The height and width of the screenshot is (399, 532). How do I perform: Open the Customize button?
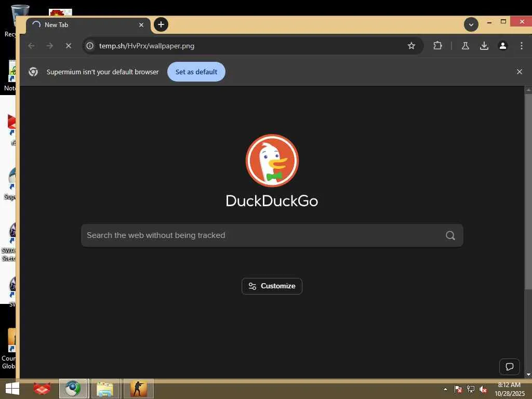272,286
